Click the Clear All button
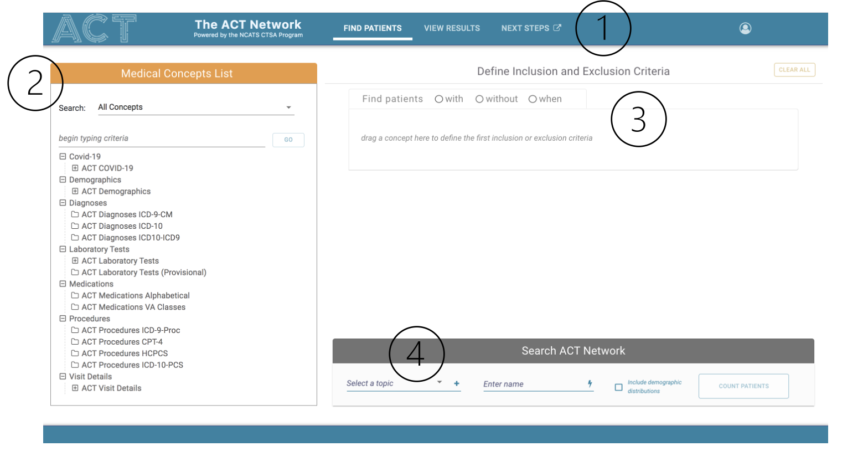 [x=794, y=70]
